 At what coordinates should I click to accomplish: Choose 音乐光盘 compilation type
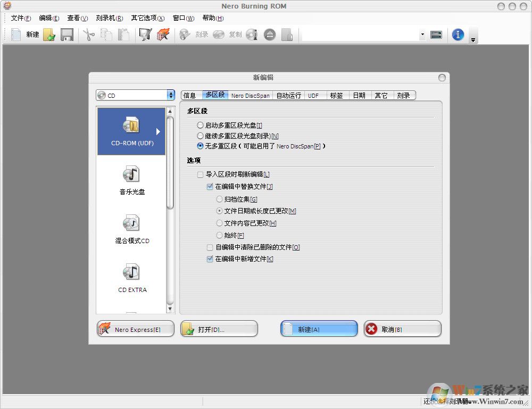click(x=131, y=178)
